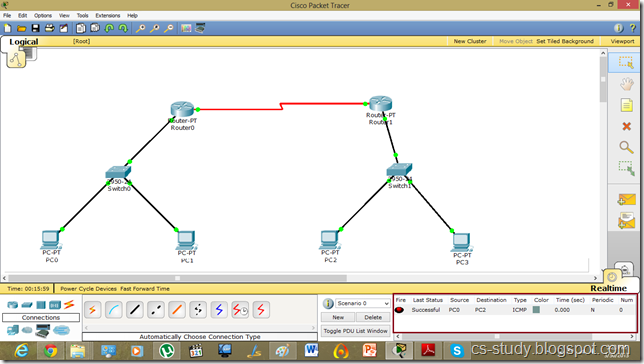This screenshot has width=644, height=364.
Task: Select the Switches device category icon
Action: point(27,305)
